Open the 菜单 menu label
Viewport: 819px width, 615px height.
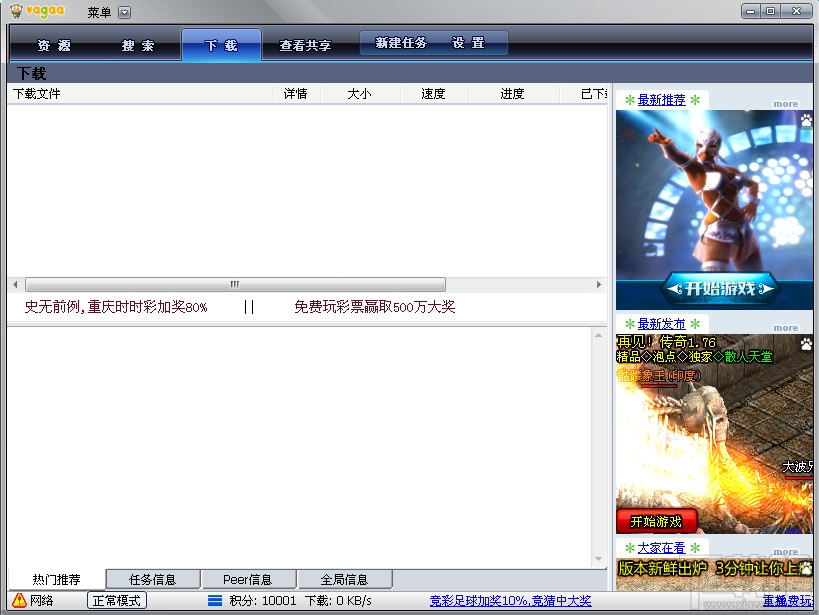(x=99, y=13)
